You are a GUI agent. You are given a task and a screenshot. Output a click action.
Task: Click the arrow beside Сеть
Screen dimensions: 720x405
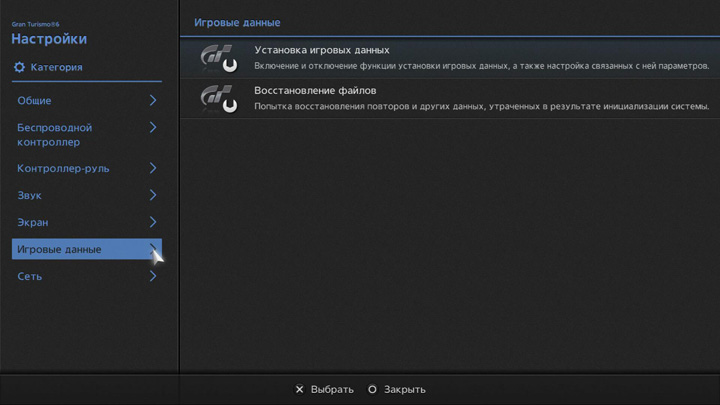tap(153, 276)
